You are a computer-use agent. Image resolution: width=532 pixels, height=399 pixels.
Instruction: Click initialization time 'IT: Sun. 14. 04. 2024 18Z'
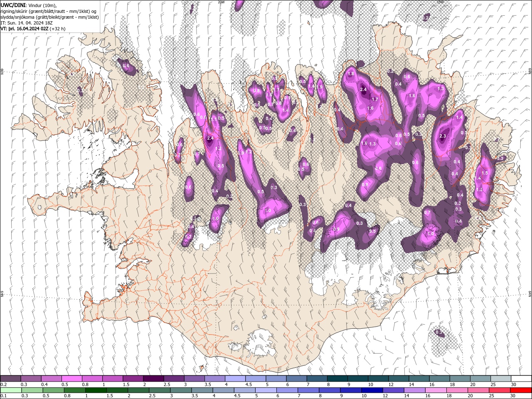[x=27, y=23]
